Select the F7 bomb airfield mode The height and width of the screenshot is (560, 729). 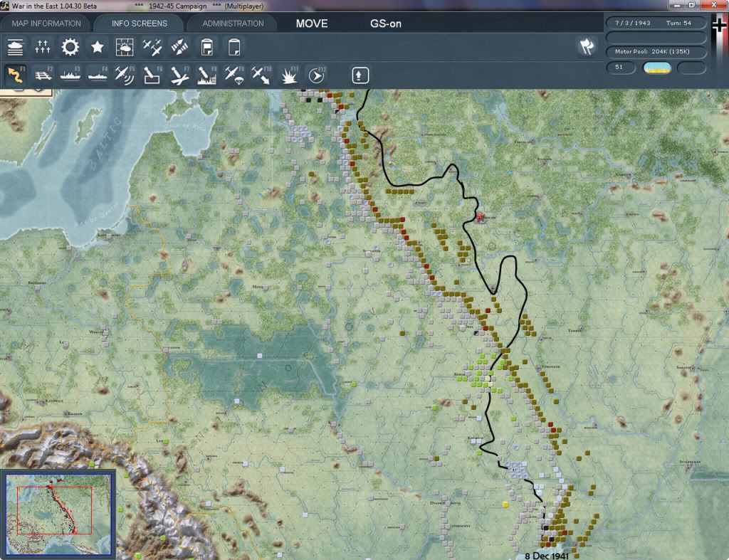coord(179,75)
